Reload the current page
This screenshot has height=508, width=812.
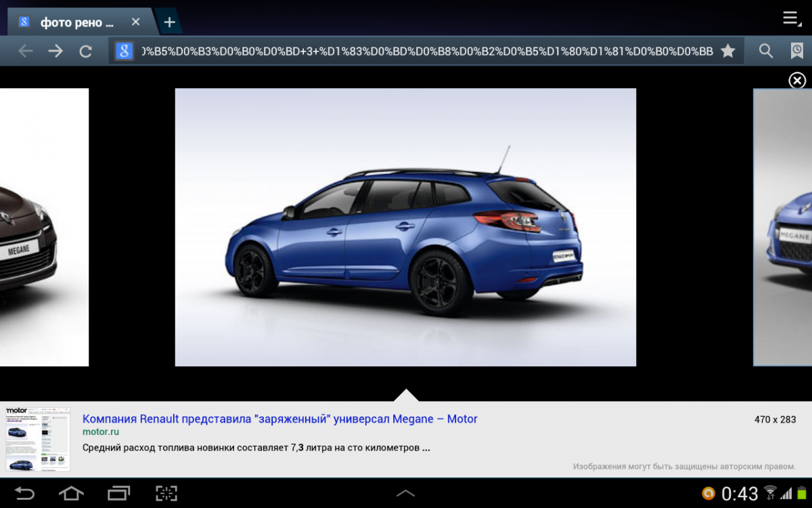85,51
